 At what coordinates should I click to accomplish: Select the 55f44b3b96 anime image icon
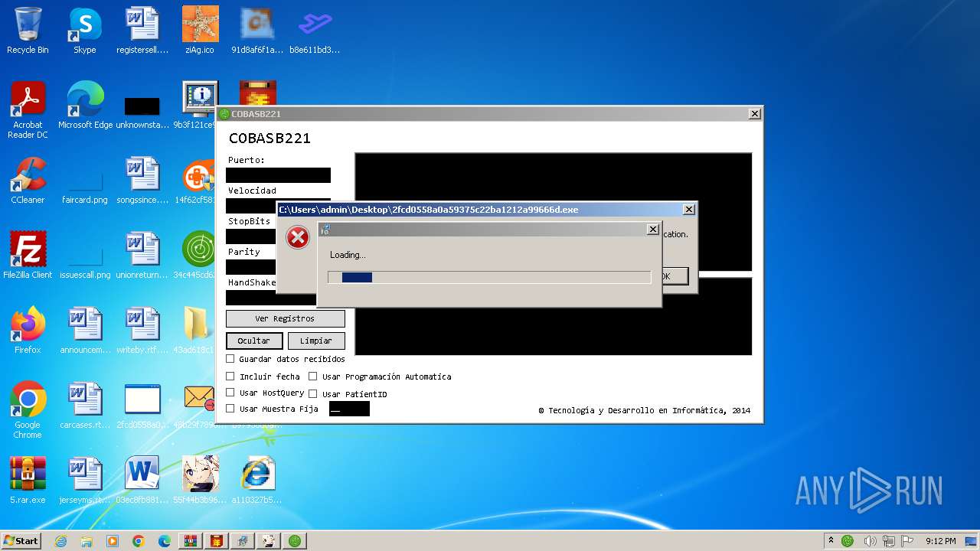[200, 480]
